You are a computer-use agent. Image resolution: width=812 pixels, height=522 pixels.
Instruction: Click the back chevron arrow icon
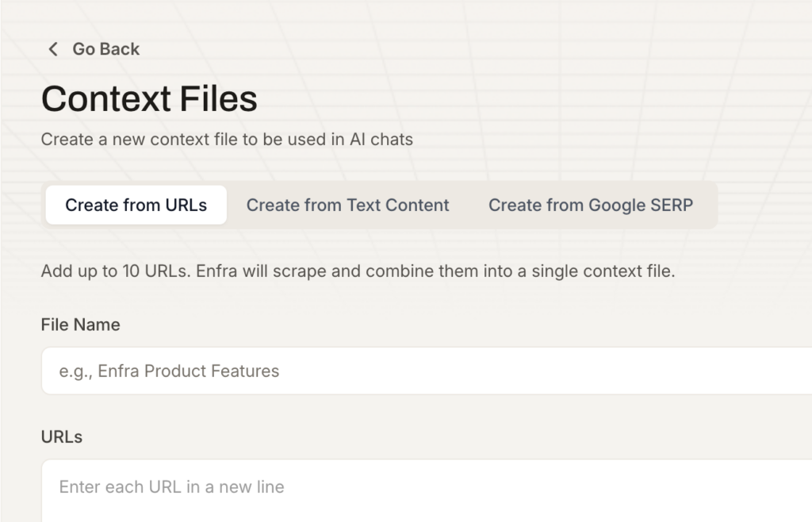point(53,49)
